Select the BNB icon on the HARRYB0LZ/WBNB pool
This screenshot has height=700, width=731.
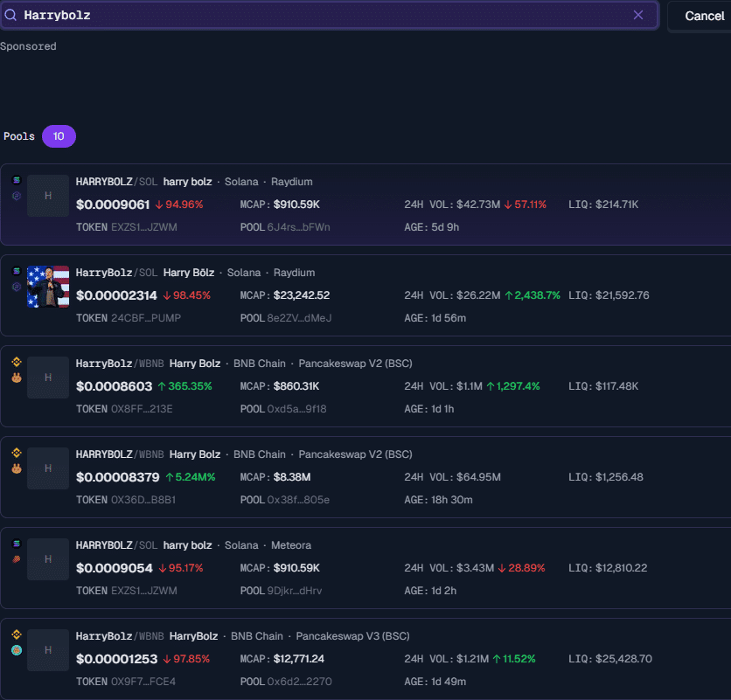(16, 454)
